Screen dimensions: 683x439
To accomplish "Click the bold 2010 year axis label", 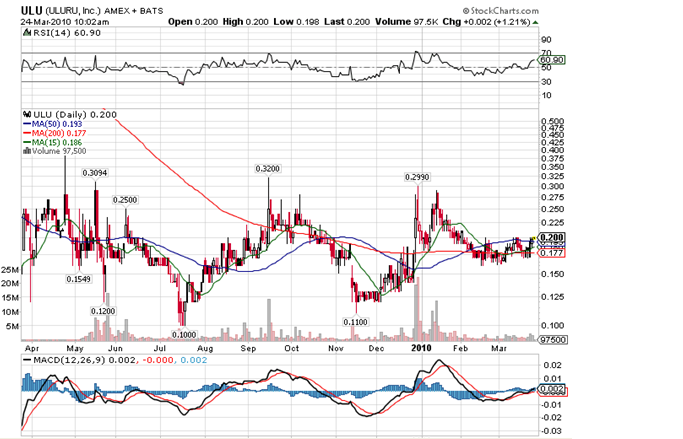I will coord(421,348).
